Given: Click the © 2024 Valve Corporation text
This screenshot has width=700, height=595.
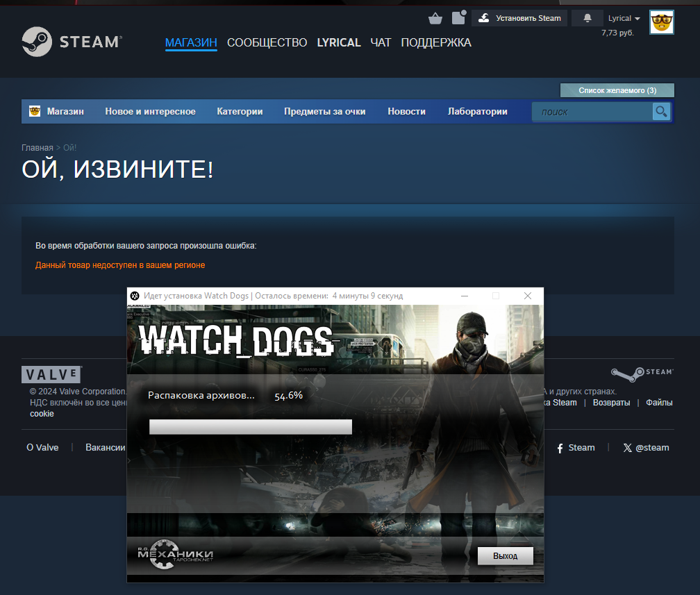Looking at the screenshot, I should click(x=78, y=392).
